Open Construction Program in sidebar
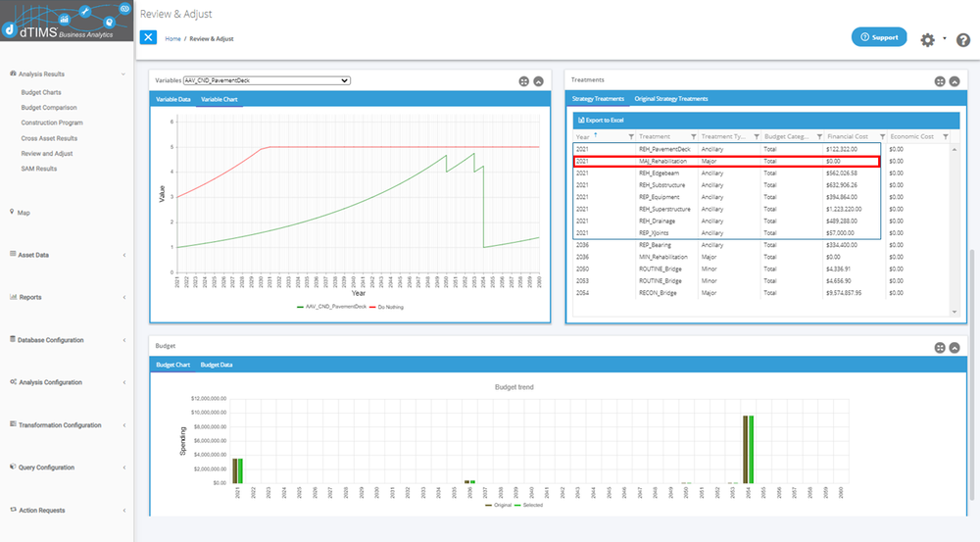980x542 pixels. (52, 123)
